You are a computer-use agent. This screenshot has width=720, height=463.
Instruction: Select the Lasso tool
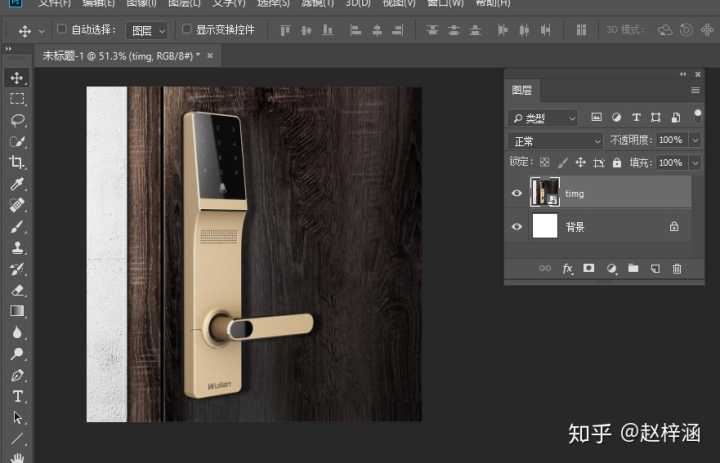tap(17, 120)
